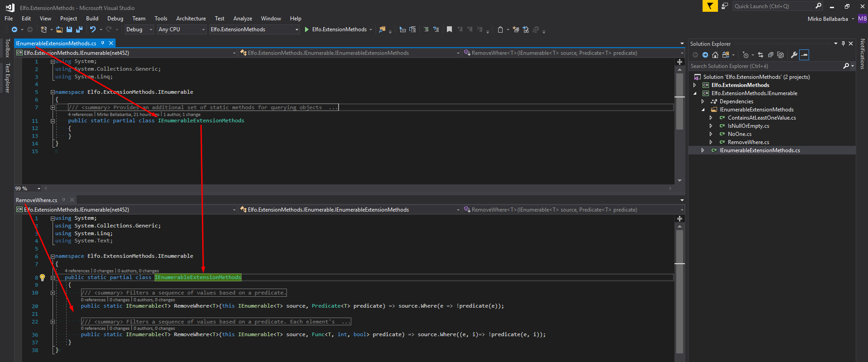Open the upper editor project scope dropdown
868x362 pixels.
click(126, 53)
